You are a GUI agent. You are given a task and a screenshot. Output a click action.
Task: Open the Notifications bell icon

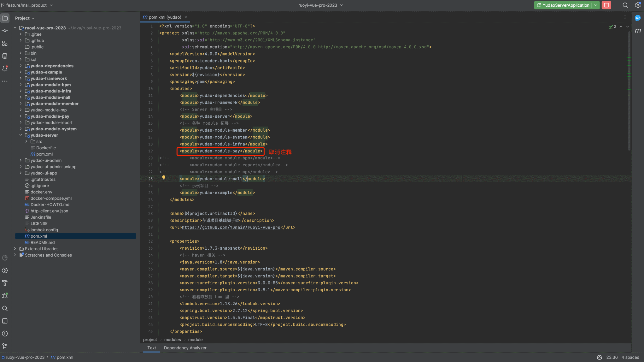(x=5, y=68)
